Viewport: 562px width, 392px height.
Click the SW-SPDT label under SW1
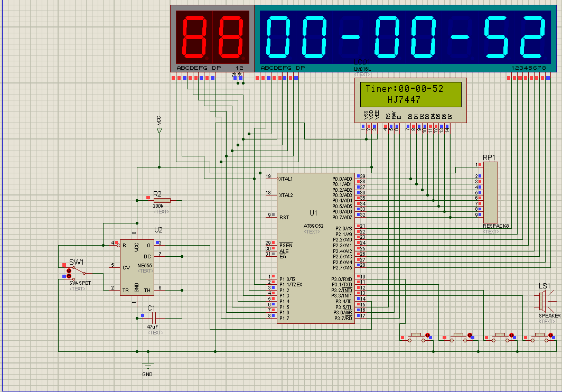(x=80, y=283)
